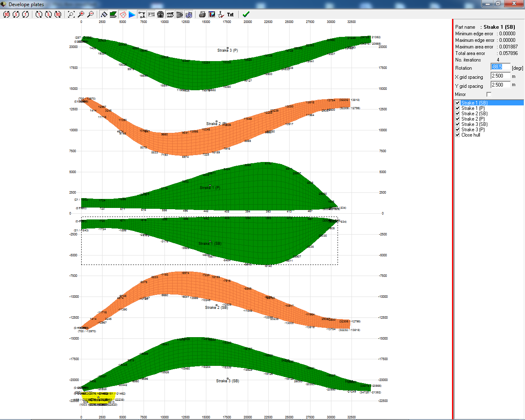The image size is (525, 420).
Task: Click the green checkmark icon
Action: tap(246, 14)
